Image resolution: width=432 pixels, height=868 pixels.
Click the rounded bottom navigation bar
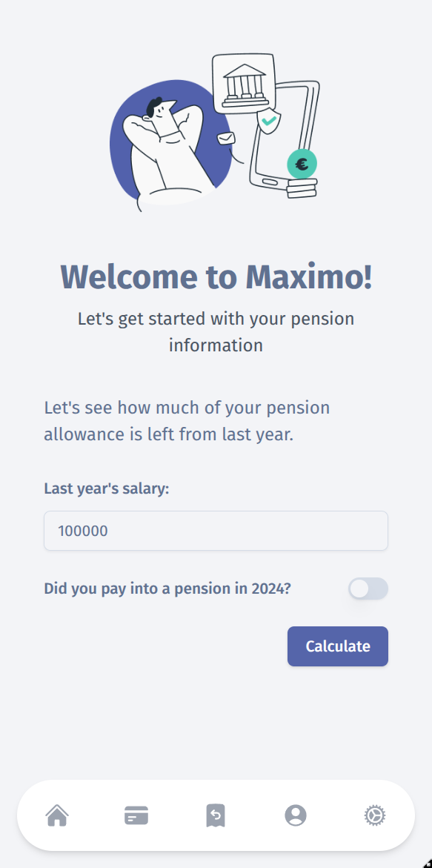click(216, 815)
